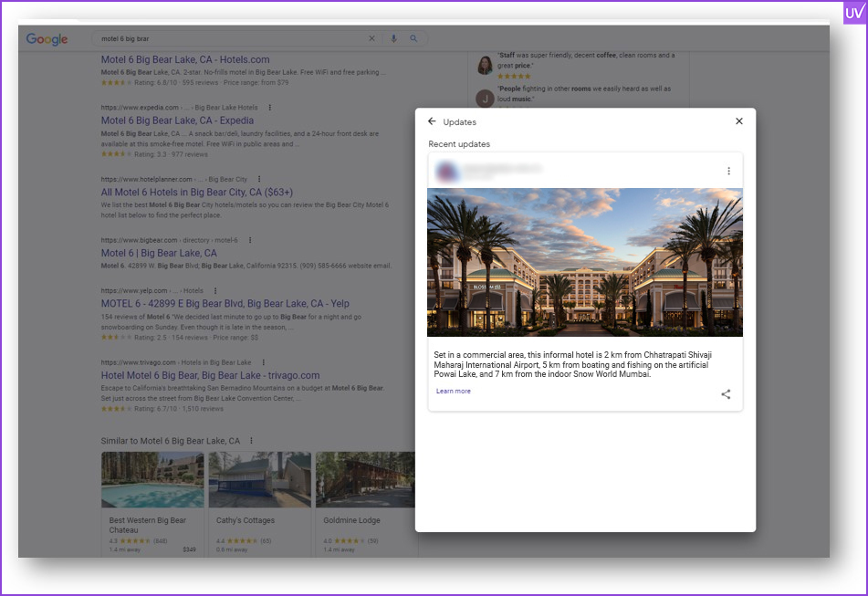Click the trivago.com breadcrumb URL
Image resolution: width=868 pixels, height=596 pixels.
click(x=176, y=362)
